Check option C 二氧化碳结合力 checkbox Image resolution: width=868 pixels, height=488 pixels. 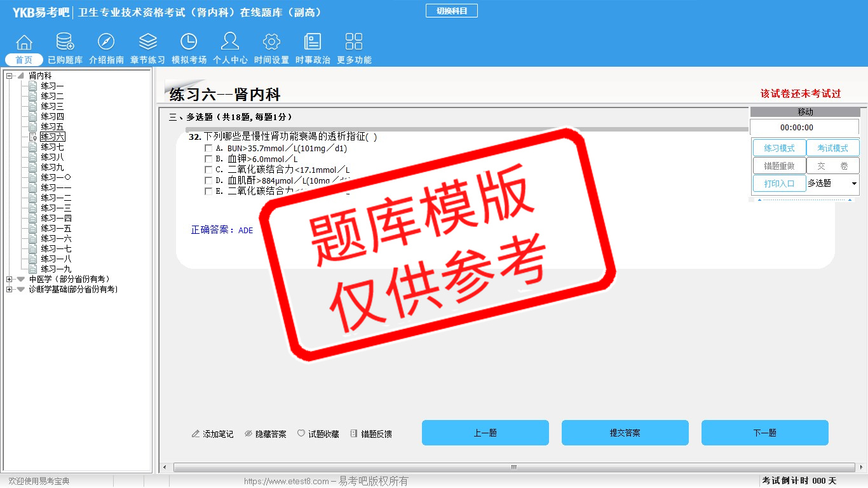pos(208,170)
